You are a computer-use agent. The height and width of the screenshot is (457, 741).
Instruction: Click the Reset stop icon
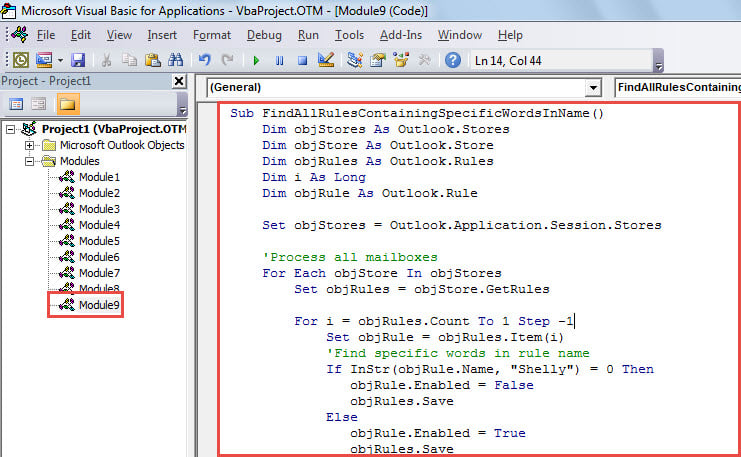[302, 60]
